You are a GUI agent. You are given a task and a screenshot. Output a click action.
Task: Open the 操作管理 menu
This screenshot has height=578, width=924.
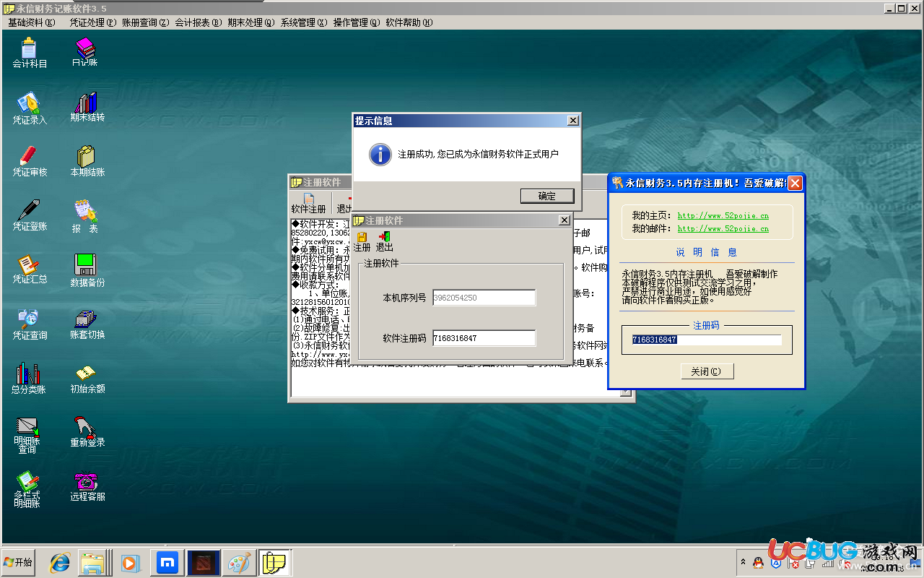tap(356, 22)
